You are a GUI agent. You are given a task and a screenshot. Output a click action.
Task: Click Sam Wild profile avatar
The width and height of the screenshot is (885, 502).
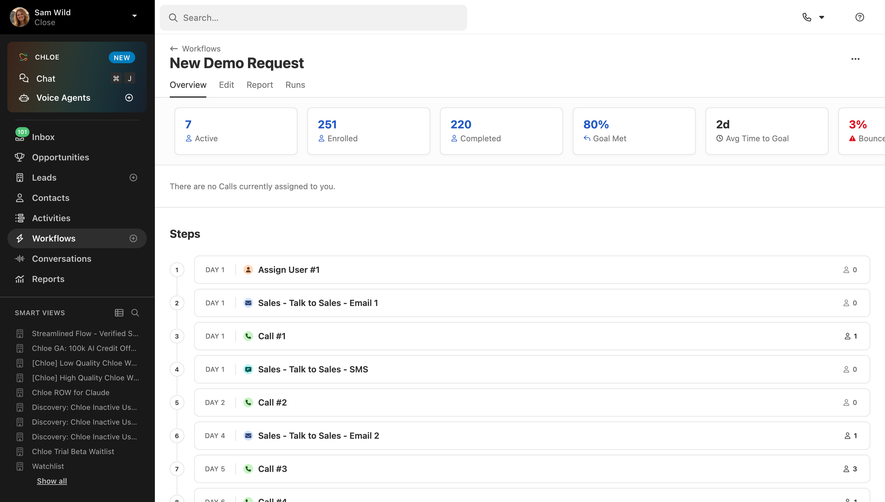[20, 17]
